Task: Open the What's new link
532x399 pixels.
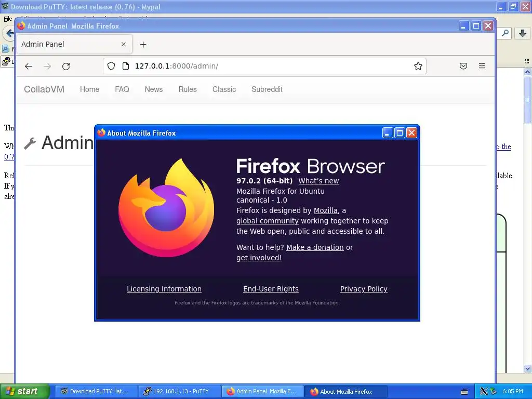Action: coord(318,181)
